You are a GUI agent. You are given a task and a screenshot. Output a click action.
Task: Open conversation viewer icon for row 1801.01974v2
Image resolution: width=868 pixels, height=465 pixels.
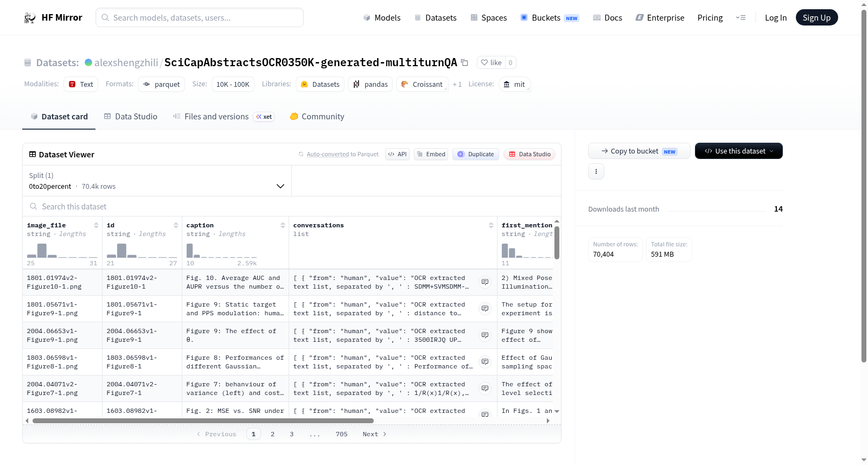485,282
